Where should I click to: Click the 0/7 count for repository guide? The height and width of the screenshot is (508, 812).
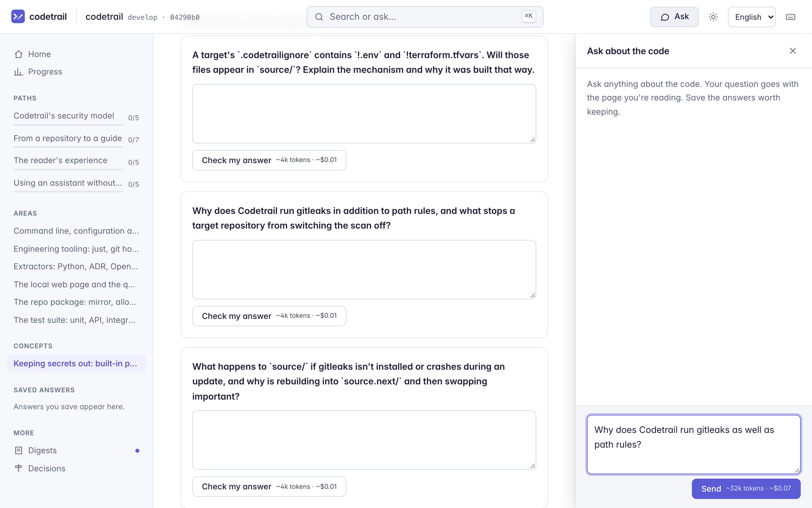[x=134, y=140]
